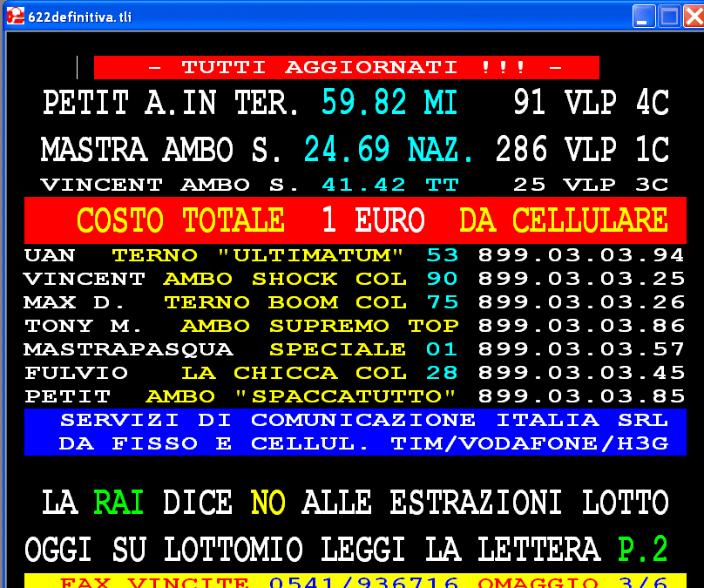Click phone number 899.03.03.26
Screen dimensions: 704x588
[x=581, y=302]
